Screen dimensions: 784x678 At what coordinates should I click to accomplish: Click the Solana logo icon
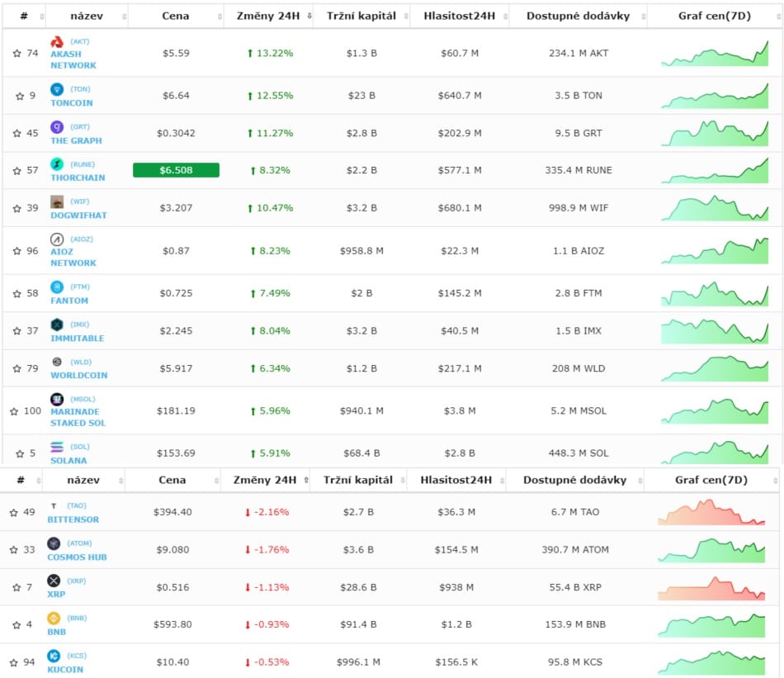point(57,446)
